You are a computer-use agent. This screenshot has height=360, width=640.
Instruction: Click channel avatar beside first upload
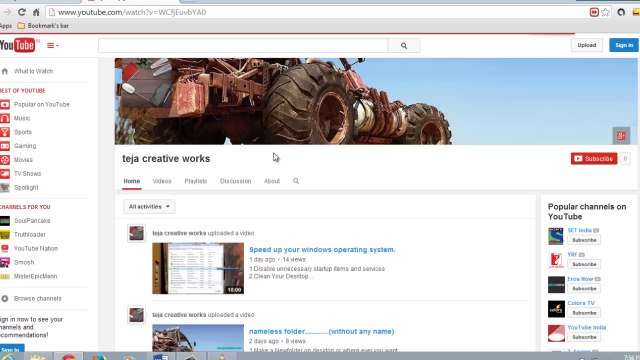coord(136,233)
